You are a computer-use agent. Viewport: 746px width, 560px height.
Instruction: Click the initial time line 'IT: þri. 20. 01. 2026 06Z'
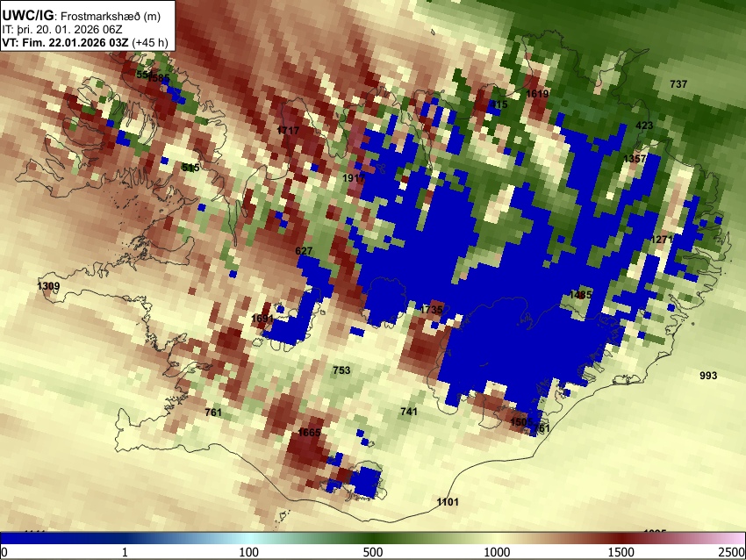(x=61, y=30)
